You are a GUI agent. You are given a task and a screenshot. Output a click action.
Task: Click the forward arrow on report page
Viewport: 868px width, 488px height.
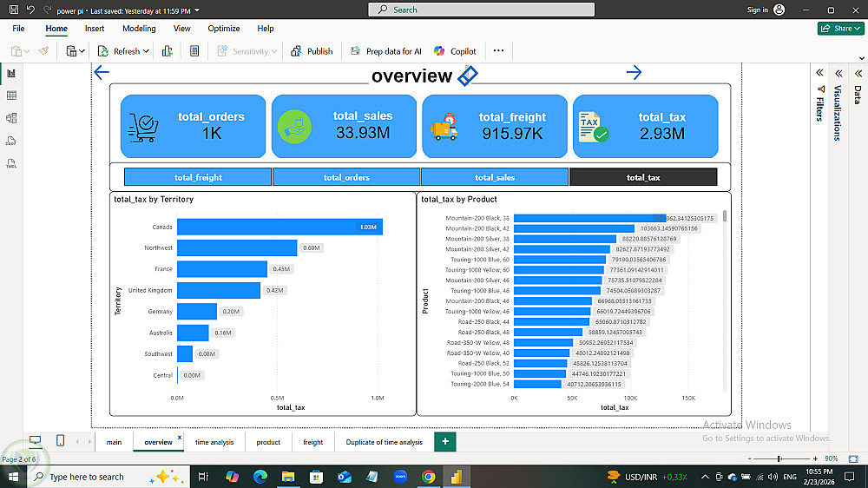tap(634, 72)
